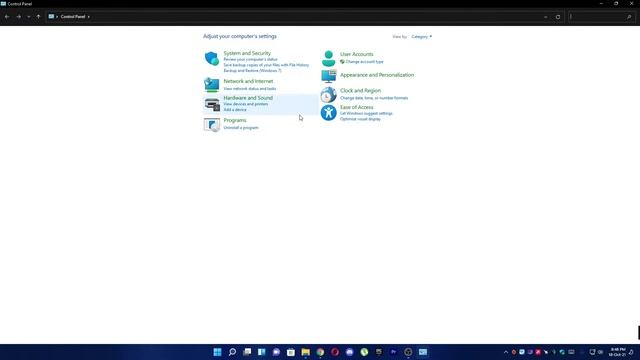Expand the chevron after Control Panel breadcrumb
Image resolution: width=640 pixels, height=360 pixels.
[x=89, y=17]
